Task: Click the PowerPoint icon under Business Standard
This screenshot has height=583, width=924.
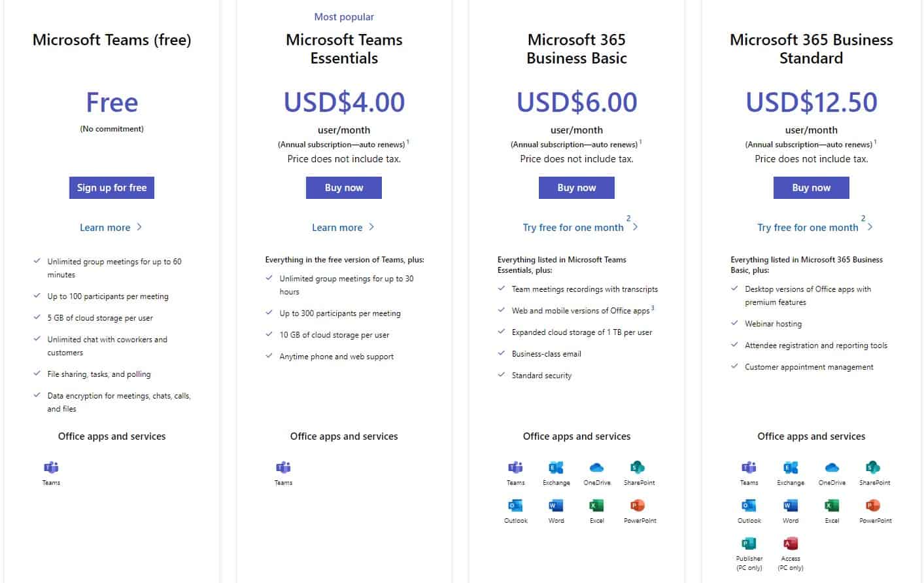Action: [872, 505]
